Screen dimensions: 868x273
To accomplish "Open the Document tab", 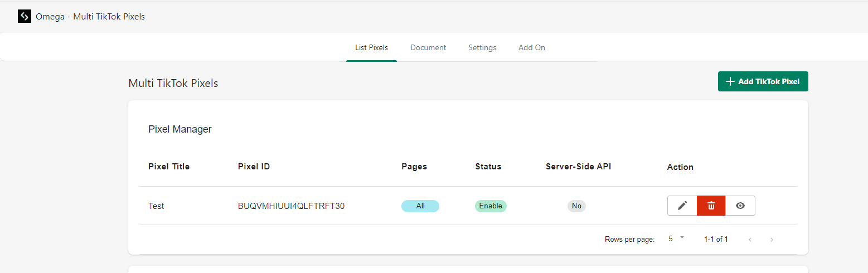I will pos(428,47).
